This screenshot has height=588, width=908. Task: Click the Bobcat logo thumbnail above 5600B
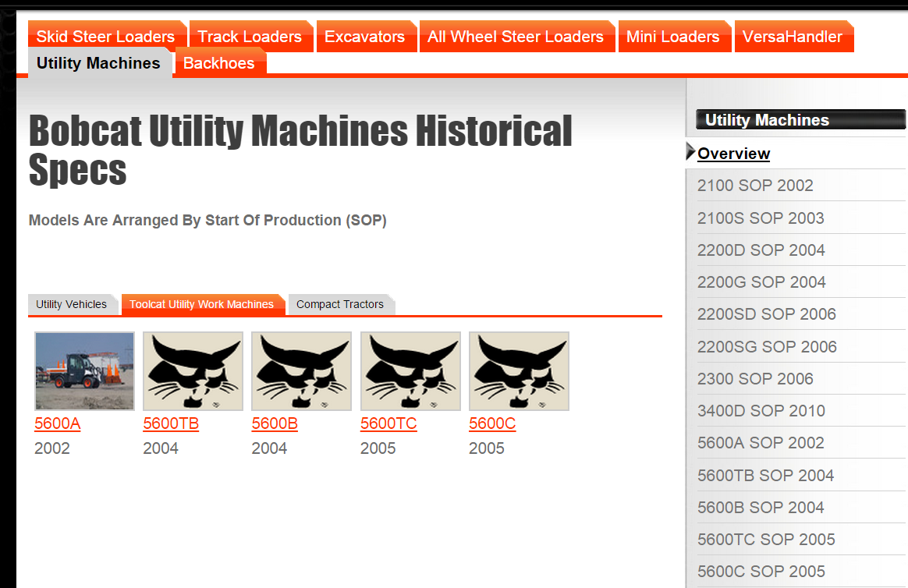(x=302, y=371)
